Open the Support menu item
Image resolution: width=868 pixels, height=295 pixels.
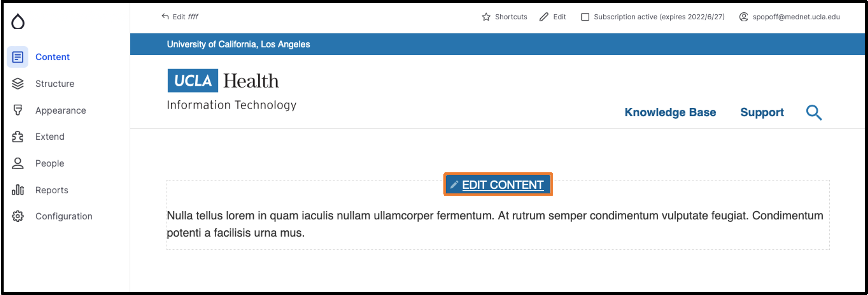762,112
